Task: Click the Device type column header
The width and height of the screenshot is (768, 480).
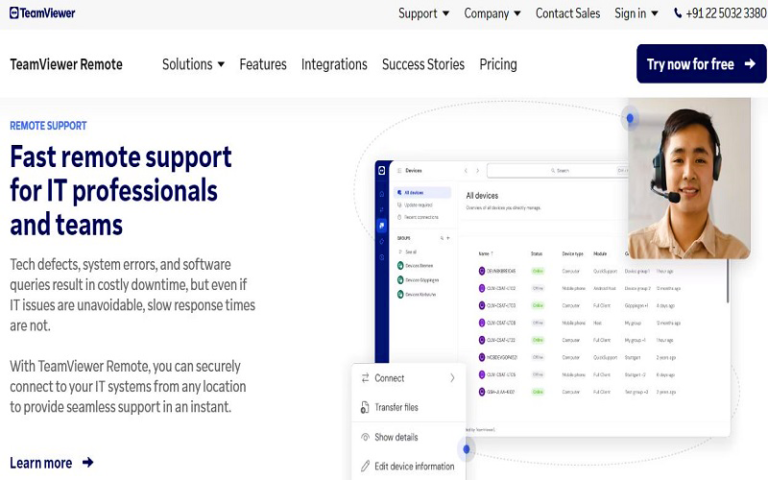Action: [x=573, y=254]
